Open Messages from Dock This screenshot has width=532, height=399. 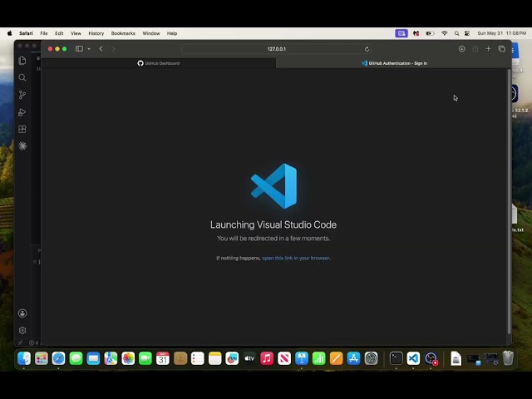coord(76,358)
